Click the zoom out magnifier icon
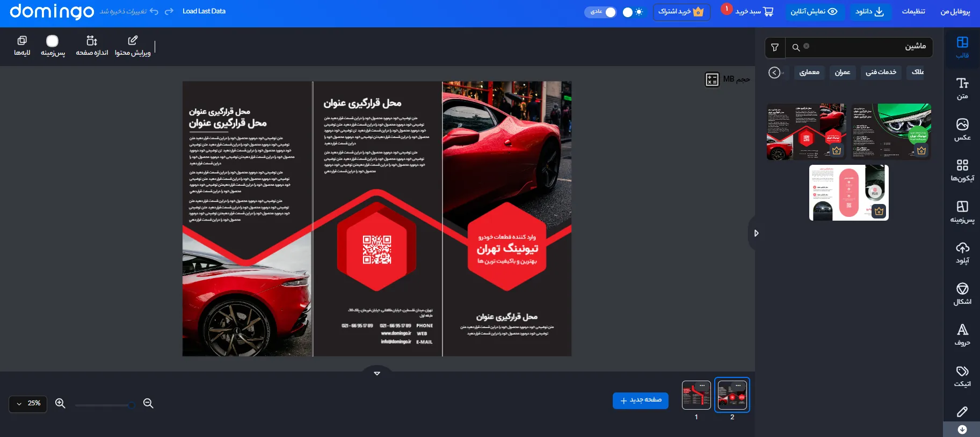 click(148, 403)
